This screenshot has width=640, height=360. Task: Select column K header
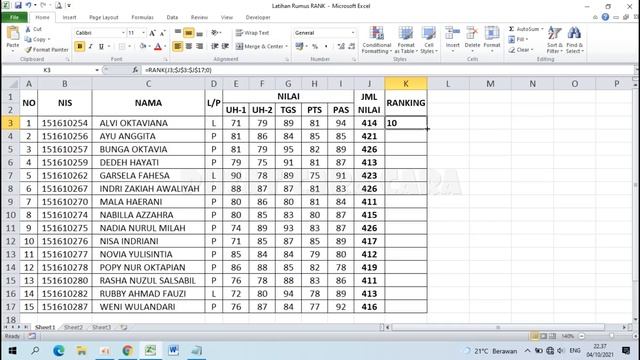406,84
